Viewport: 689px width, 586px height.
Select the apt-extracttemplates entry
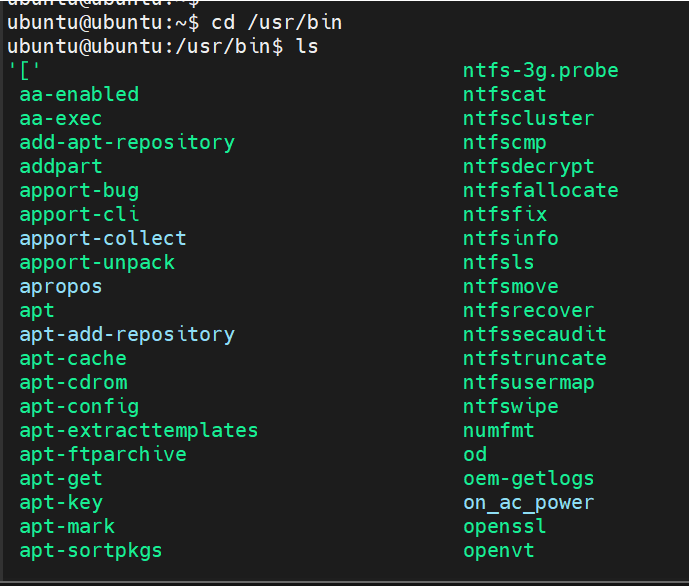[x=139, y=430]
